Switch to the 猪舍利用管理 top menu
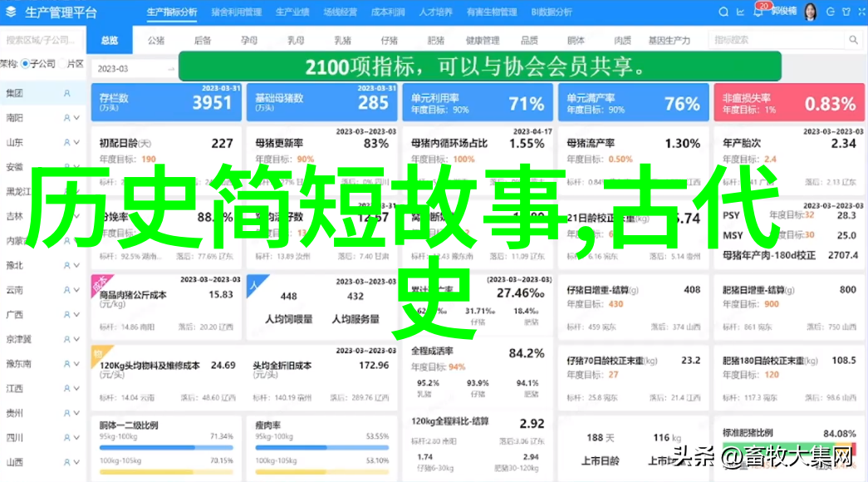This screenshot has width=868, height=482. [236, 12]
